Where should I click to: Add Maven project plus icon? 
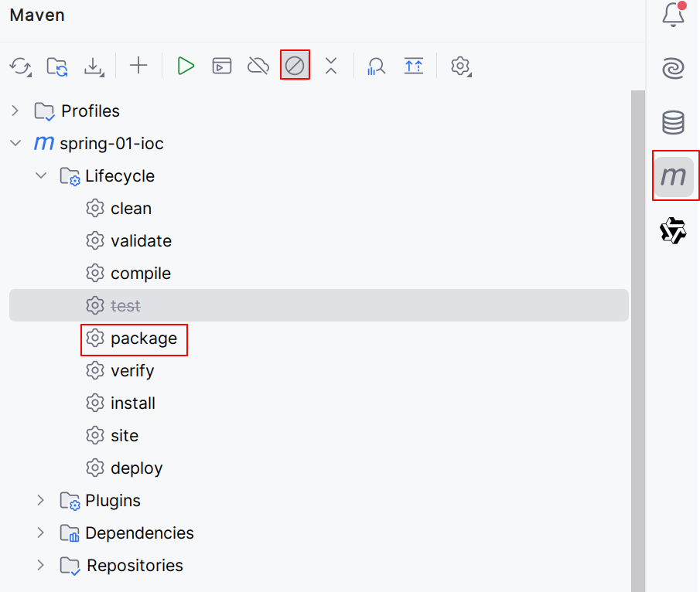point(138,66)
